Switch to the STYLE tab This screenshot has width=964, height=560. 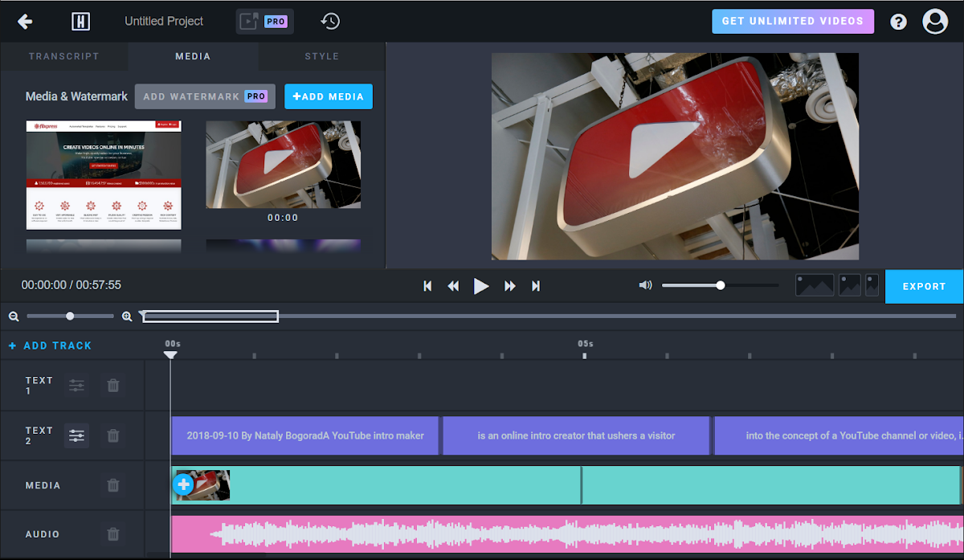click(x=321, y=56)
